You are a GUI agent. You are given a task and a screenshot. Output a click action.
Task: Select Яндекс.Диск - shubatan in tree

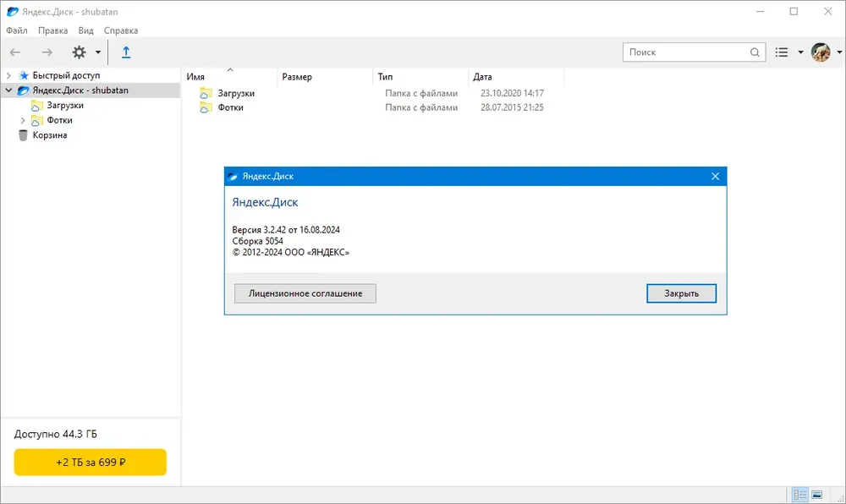coord(80,90)
